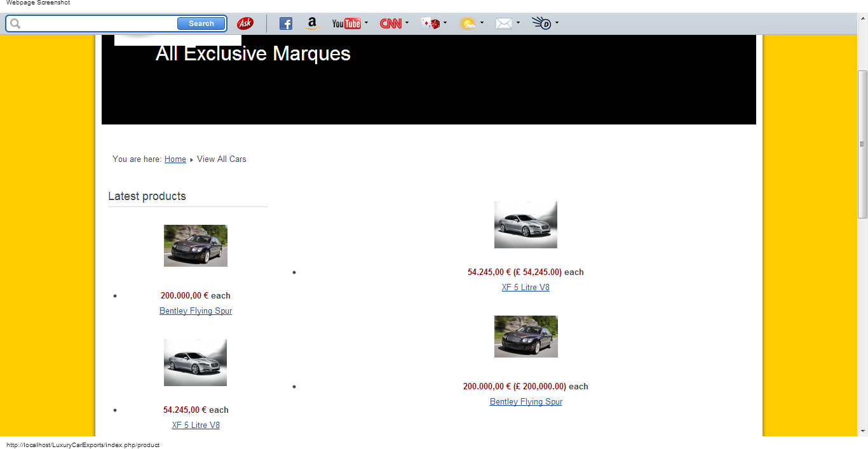Image resolution: width=868 pixels, height=449 pixels.
Task: Click the status bar URL text
Action: pyautogui.click(x=83, y=445)
